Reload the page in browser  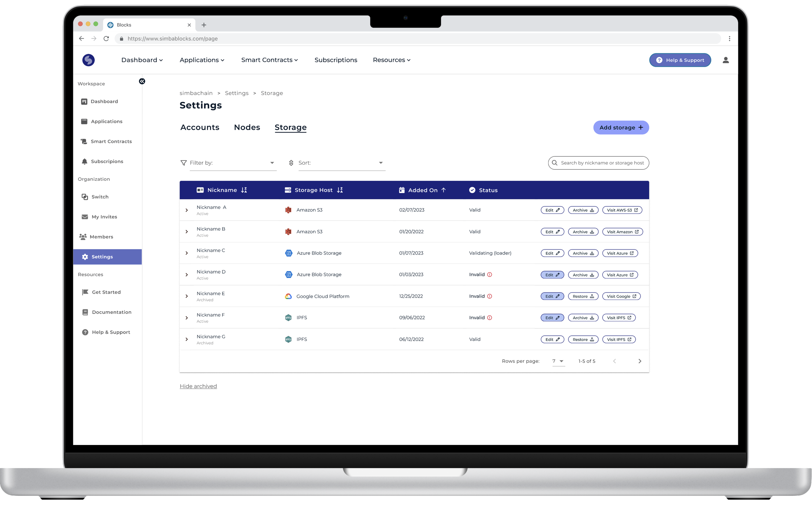pos(106,39)
